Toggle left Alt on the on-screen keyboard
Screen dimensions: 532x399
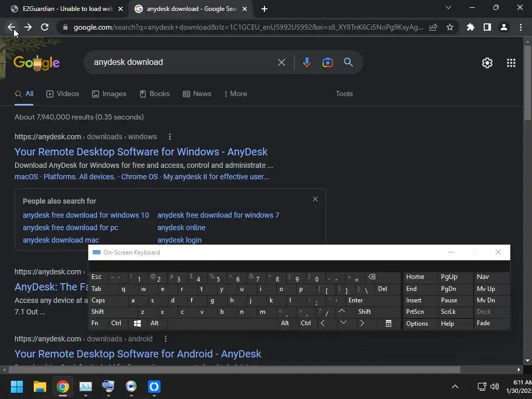pos(157,323)
